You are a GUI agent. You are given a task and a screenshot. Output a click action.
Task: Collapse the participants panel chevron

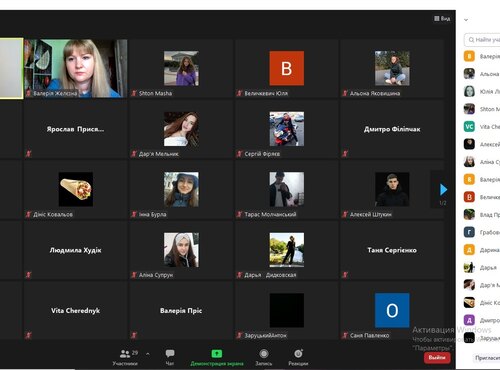(x=466, y=20)
